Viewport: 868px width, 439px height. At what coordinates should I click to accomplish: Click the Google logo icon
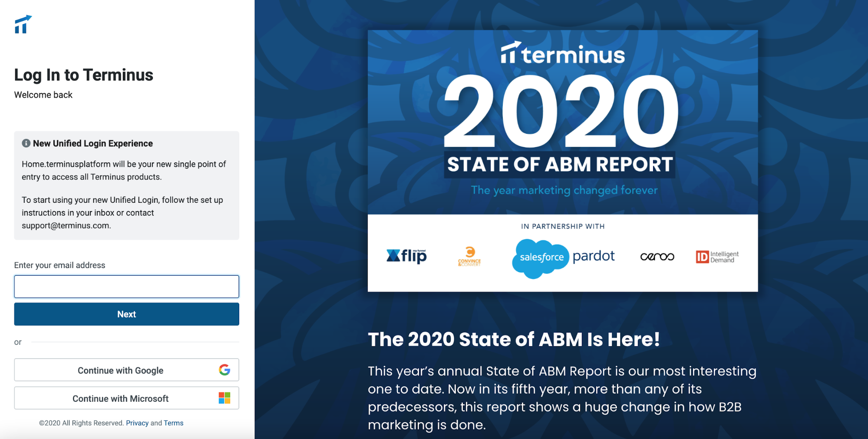[224, 370]
